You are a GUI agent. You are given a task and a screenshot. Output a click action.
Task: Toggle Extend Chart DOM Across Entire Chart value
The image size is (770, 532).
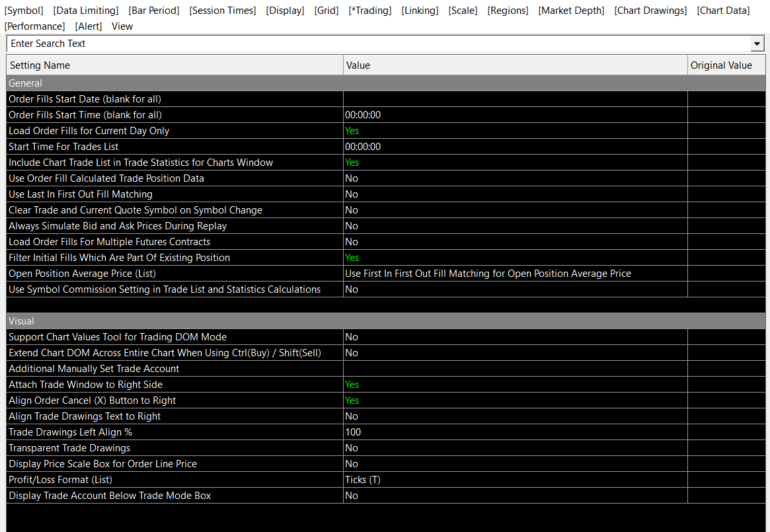point(515,353)
